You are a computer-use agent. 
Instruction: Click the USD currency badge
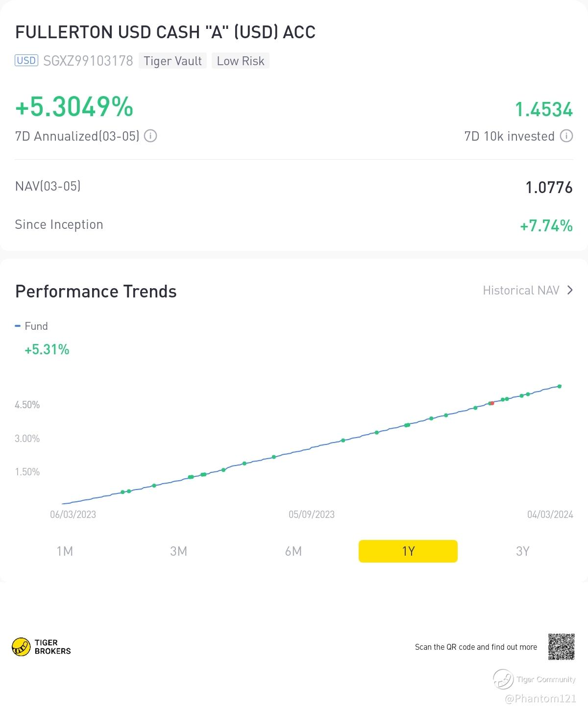(x=26, y=61)
